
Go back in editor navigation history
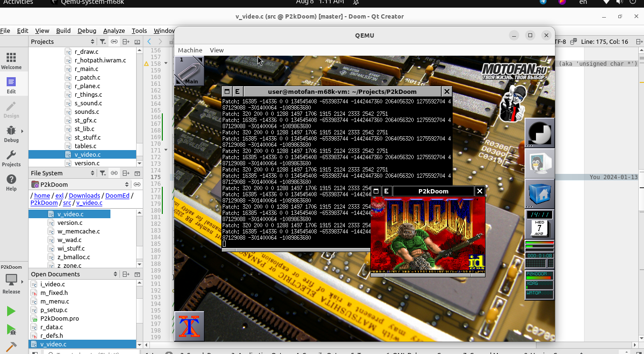tap(149, 41)
